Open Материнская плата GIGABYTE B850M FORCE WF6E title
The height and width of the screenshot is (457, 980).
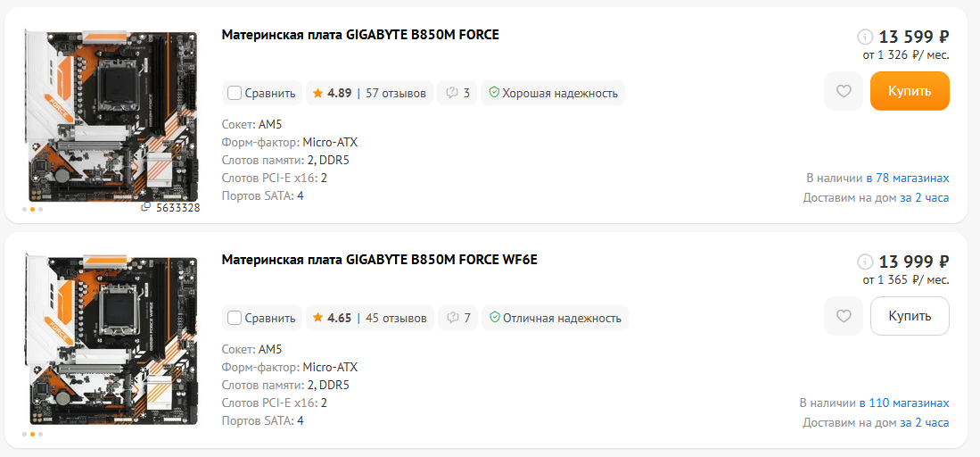click(x=379, y=260)
